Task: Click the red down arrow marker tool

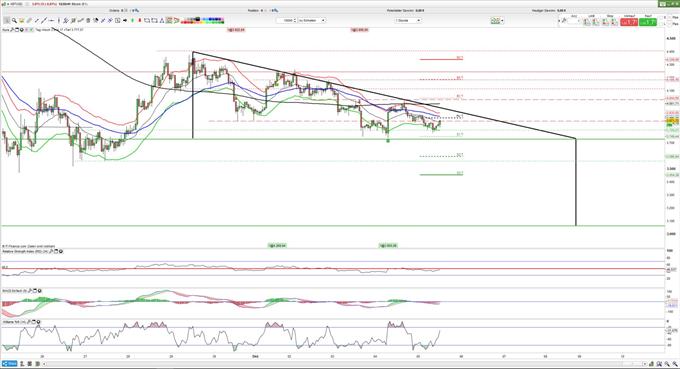Action: (140, 20)
